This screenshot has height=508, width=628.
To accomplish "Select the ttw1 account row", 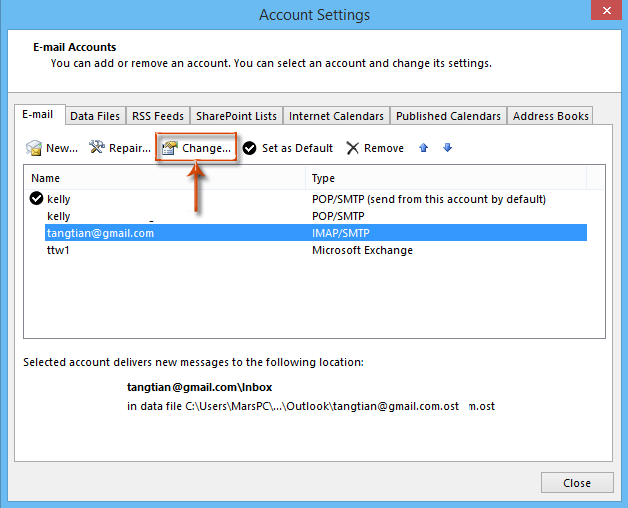I will pos(308,250).
